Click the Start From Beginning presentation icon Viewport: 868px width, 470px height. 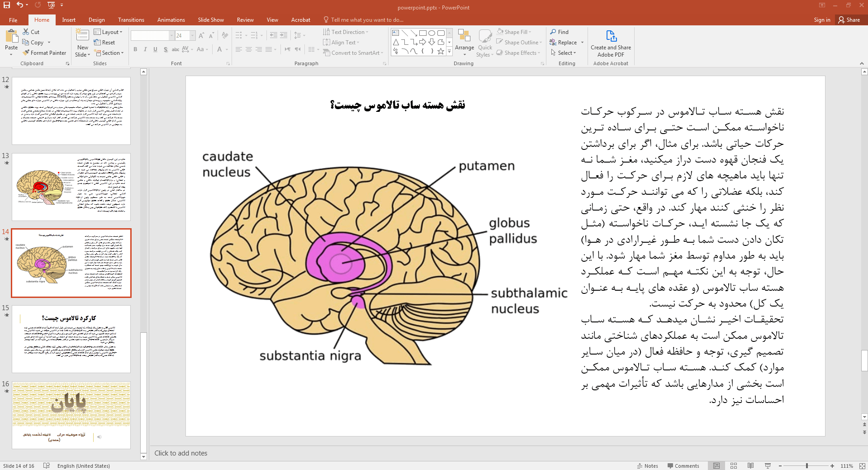point(51,5)
